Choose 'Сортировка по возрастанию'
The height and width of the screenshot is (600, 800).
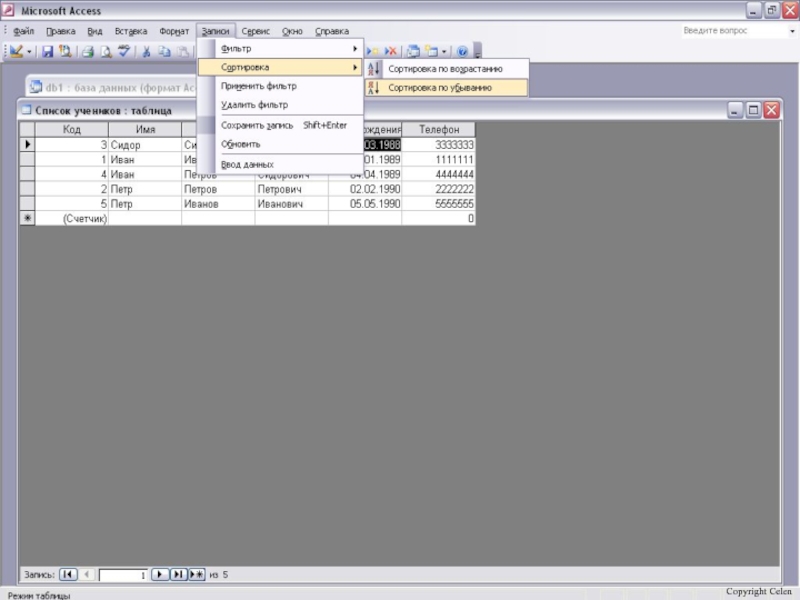click(445, 69)
